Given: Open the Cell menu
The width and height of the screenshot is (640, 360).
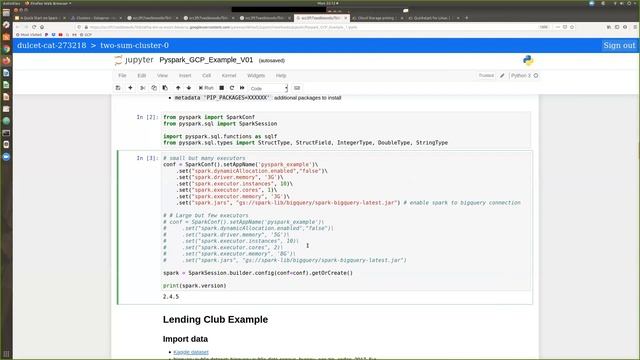Looking at the screenshot, I should coord(207,76).
